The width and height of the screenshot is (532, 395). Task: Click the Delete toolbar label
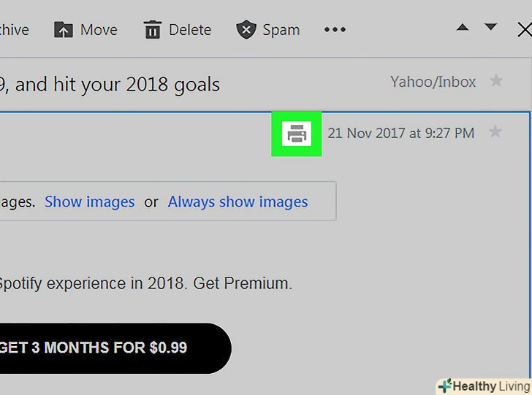[190, 30]
